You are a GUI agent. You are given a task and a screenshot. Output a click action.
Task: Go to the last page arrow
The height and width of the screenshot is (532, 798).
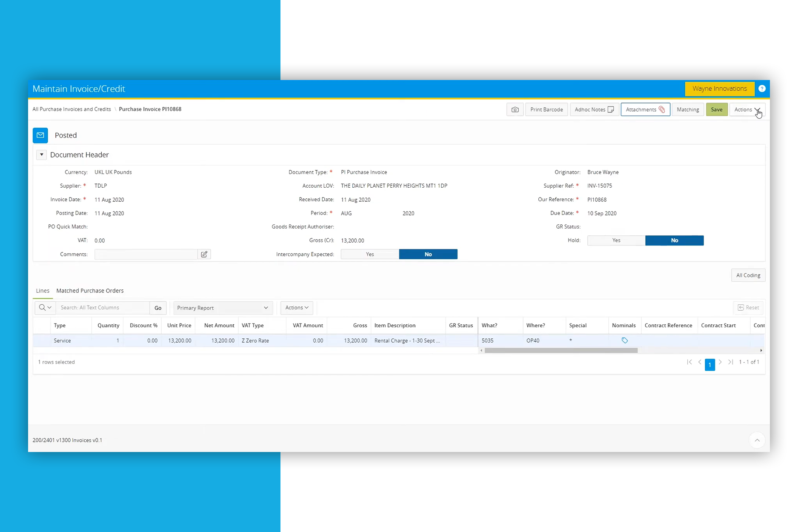click(x=730, y=362)
